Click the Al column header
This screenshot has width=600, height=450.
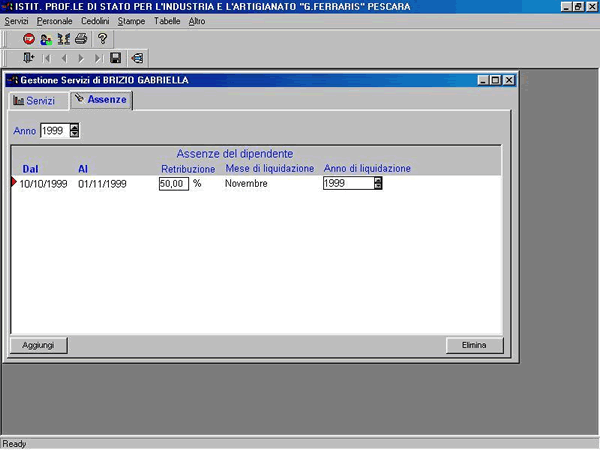[83, 169]
